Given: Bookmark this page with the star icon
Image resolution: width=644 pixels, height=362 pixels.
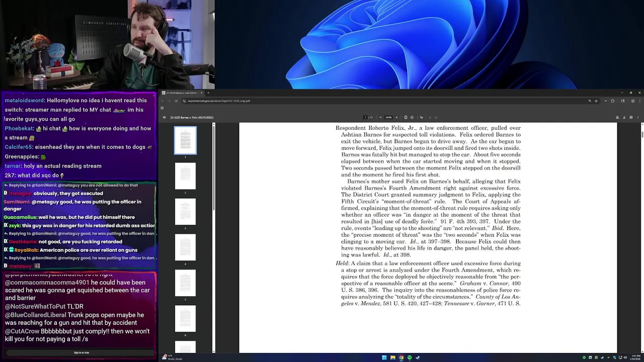Looking at the screenshot, I should click(596, 101).
